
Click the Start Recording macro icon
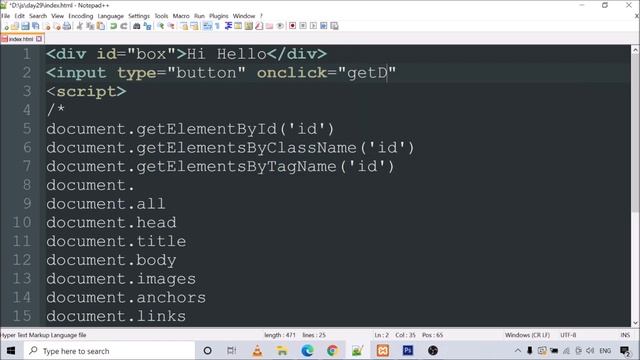click(x=293, y=26)
